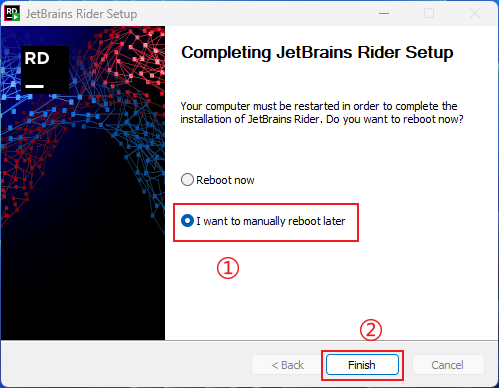Click the circled number 2 annotation

click(371, 330)
